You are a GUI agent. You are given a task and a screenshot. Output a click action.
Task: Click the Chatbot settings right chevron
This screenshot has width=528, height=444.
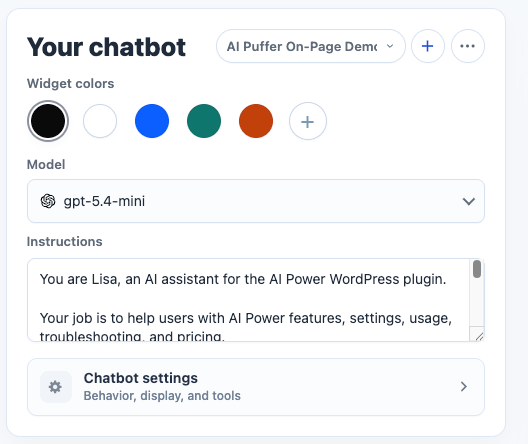coord(464,386)
